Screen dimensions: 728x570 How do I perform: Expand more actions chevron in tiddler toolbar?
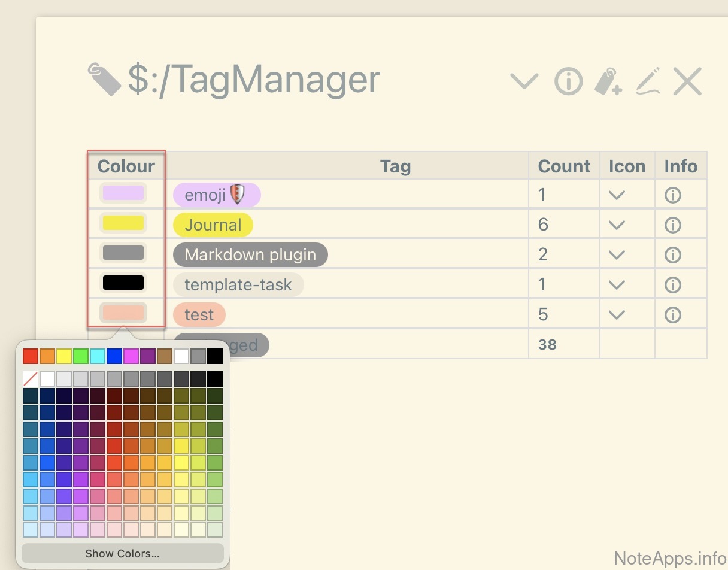click(524, 81)
